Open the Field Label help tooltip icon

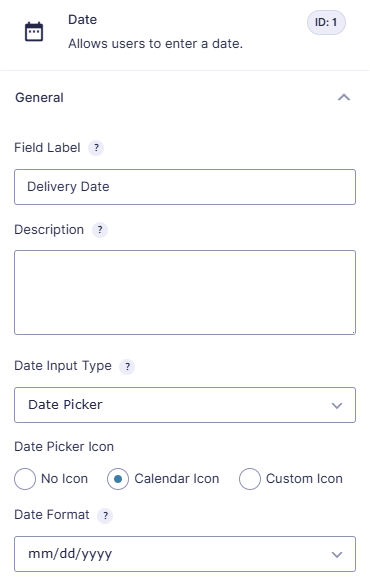click(x=96, y=148)
